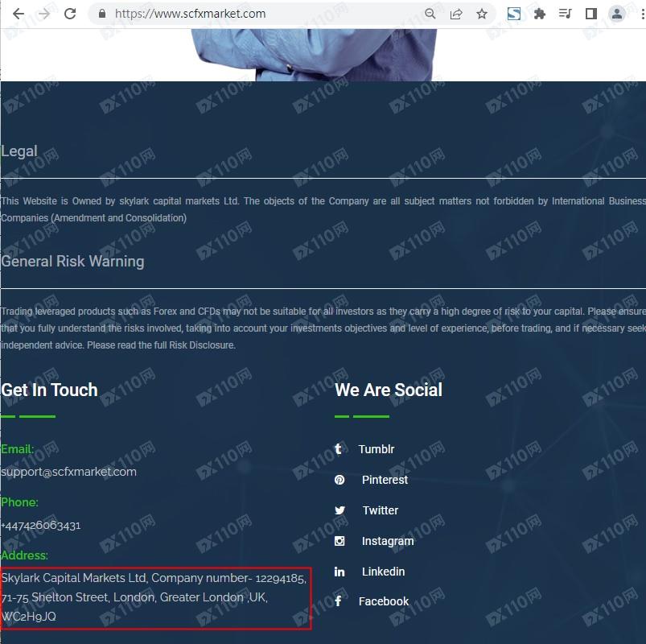Open the Pinterest social link
The image size is (646, 644).
click(371, 480)
